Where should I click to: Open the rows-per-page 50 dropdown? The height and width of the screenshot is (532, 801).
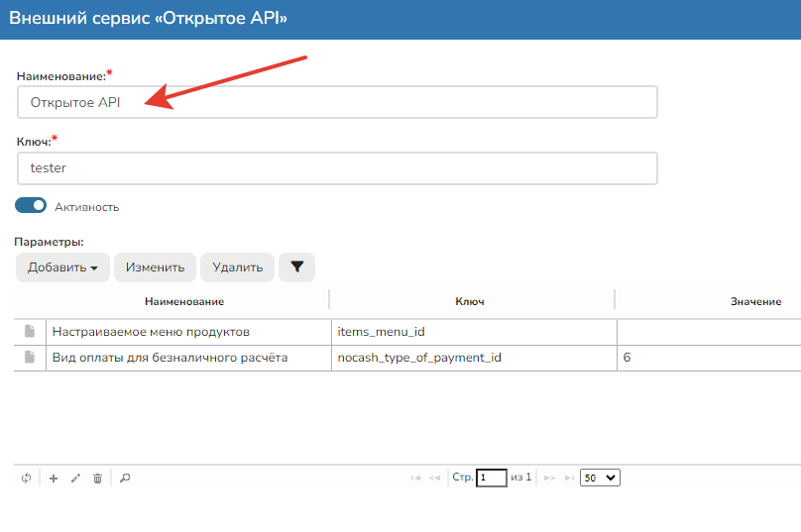[x=599, y=478]
